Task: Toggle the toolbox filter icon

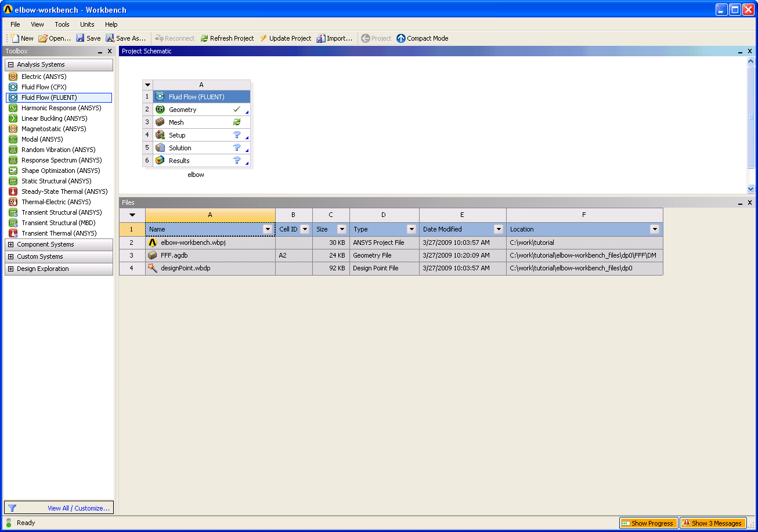Action: point(12,508)
